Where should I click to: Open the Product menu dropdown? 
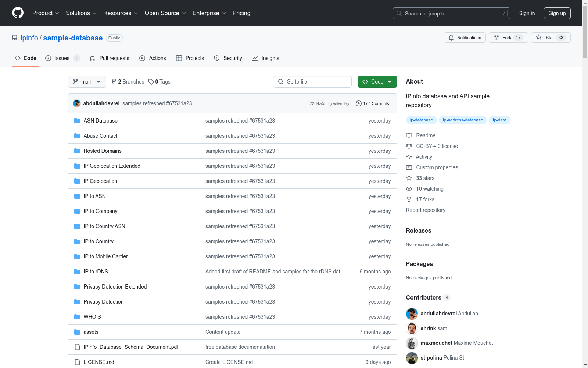(x=46, y=13)
